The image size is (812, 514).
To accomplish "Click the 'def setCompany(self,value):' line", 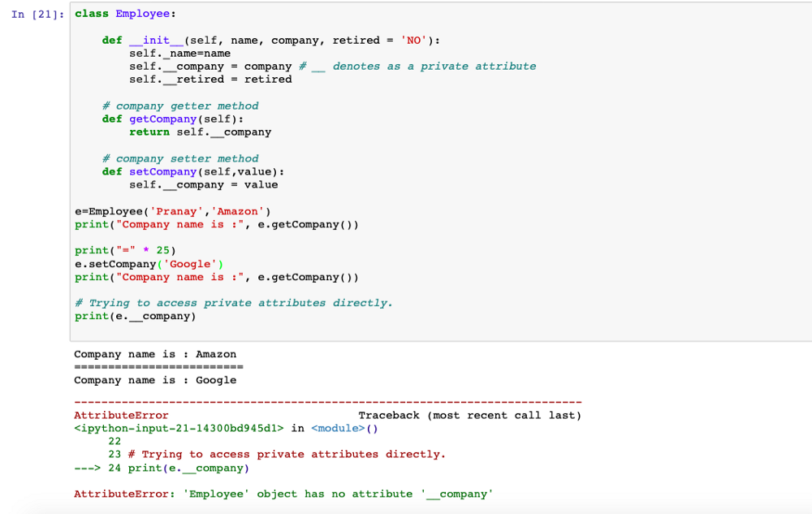I will [192, 172].
